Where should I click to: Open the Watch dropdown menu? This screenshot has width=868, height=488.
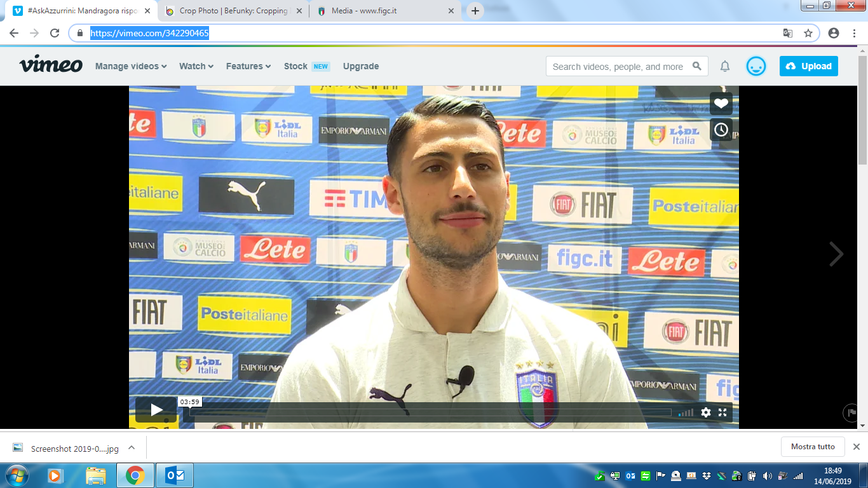(x=196, y=66)
